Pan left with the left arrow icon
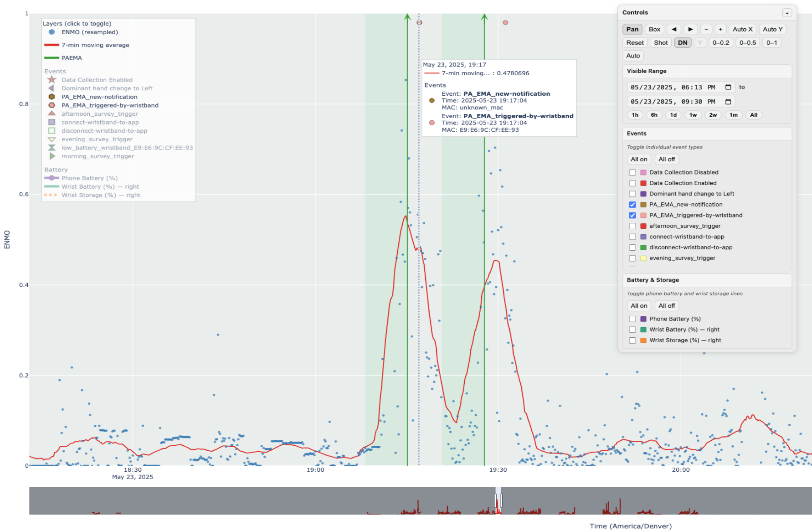The image size is (812, 531). [x=674, y=29]
